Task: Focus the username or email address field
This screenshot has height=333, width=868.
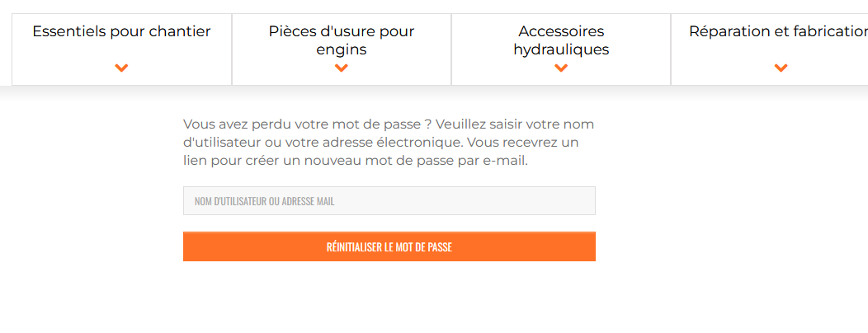Action: [389, 201]
